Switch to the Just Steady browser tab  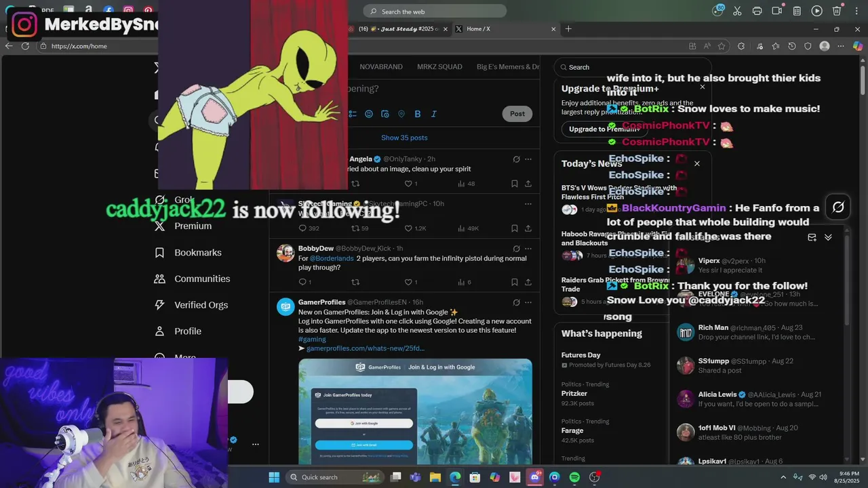click(397, 29)
